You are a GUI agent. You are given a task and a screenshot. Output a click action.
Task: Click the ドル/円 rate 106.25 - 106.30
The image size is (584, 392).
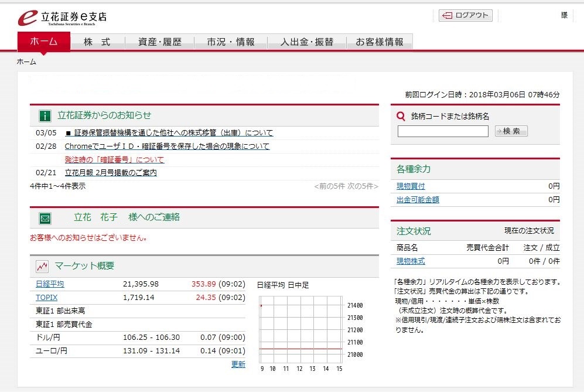(x=151, y=338)
